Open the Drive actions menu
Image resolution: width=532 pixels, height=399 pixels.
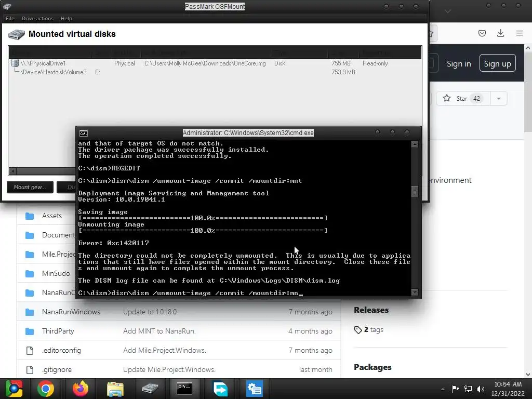(x=37, y=18)
